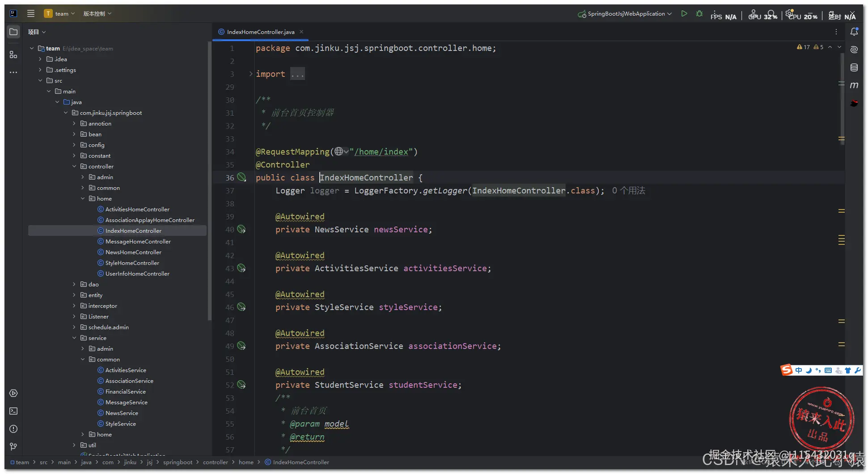Open the 项目 view selector dropdown
868x474 pixels.
point(37,32)
